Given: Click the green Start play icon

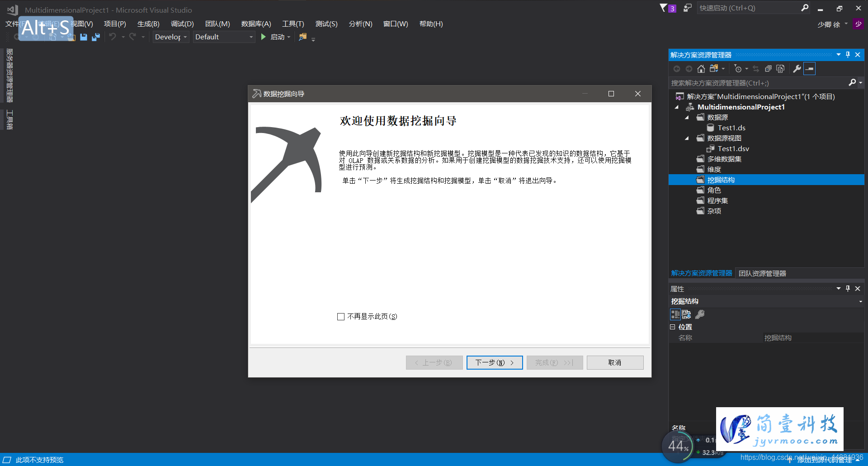Looking at the screenshot, I should pos(264,37).
